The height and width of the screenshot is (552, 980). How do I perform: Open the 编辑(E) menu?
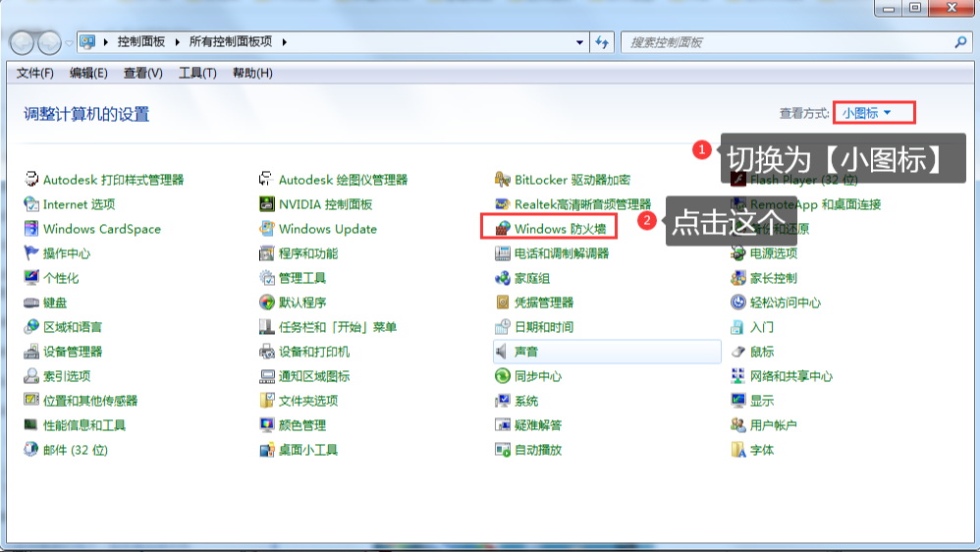(88, 73)
